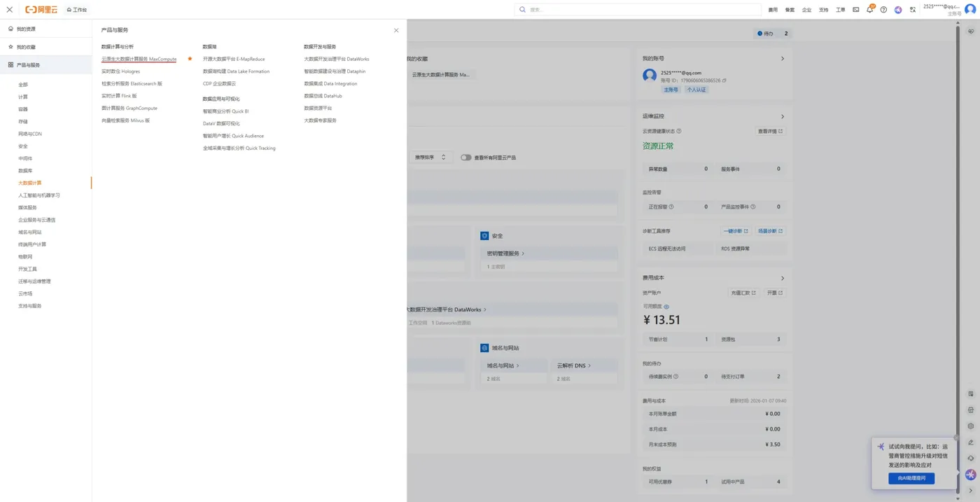Select 数据库 category in sidebar
The width and height of the screenshot is (980, 502).
[25, 171]
